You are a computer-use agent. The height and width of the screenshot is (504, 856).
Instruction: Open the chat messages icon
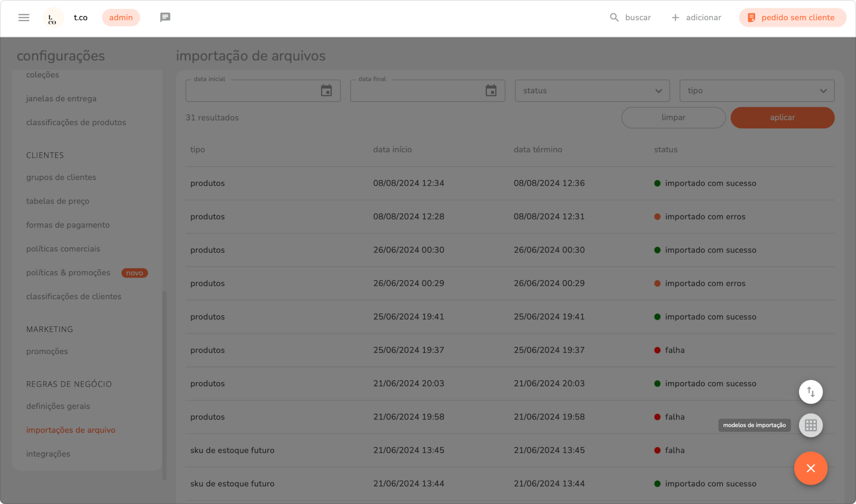165,17
